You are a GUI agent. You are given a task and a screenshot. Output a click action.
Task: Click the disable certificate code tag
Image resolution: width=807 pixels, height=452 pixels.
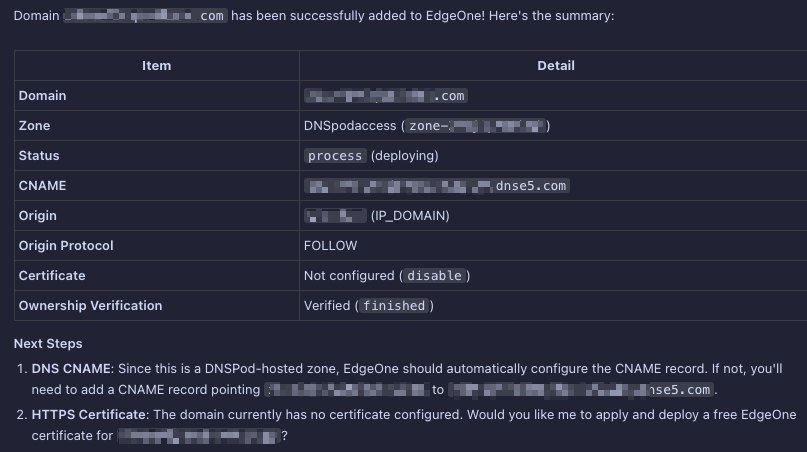pos(434,276)
